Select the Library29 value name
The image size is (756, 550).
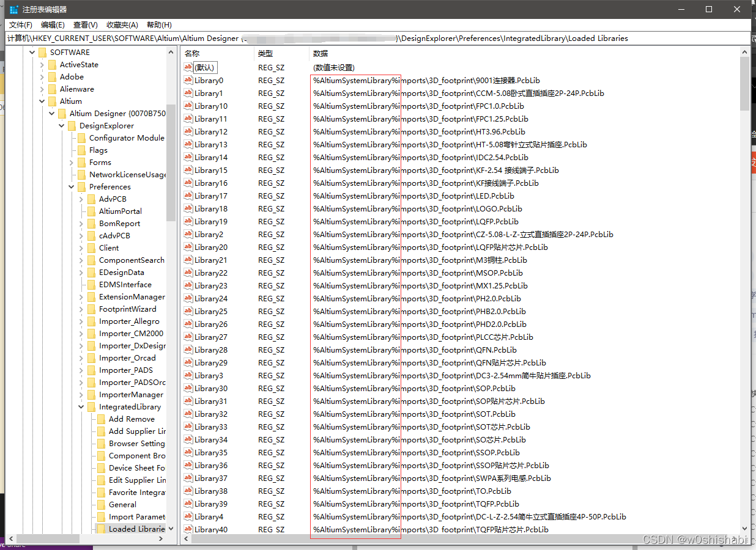211,362
